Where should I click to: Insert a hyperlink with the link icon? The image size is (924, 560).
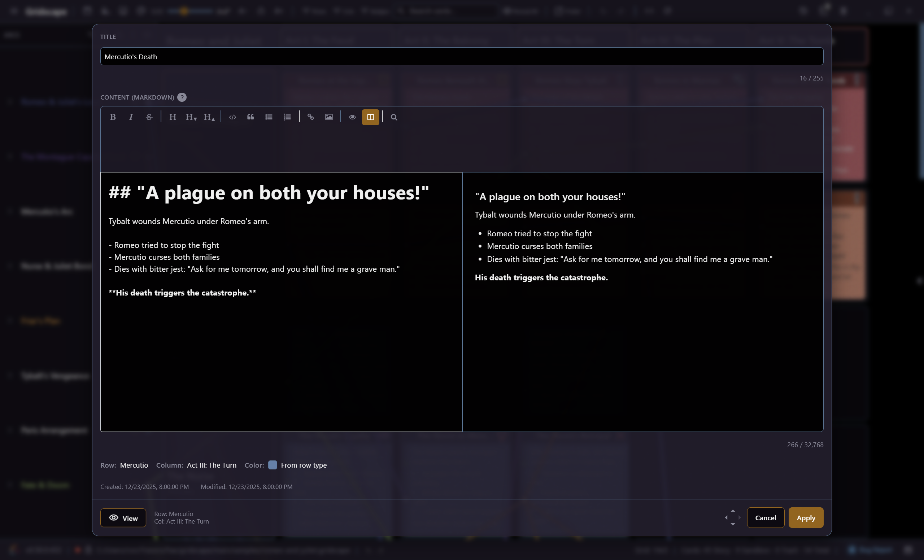click(x=310, y=117)
